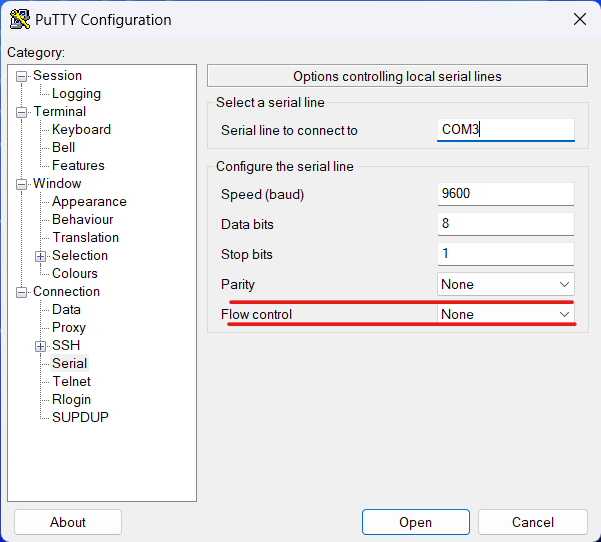Image resolution: width=601 pixels, height=542 pixels.
Task: Collapse the Terminal tree node
Action: [23, 112]
